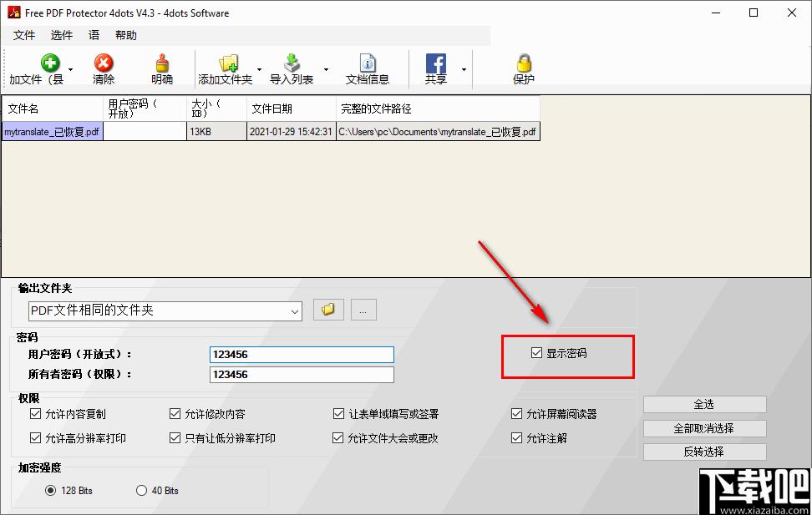Image resolution: width=812 pixels, height=515 pixels.
Task: Click the Add File green plus icon
Action: (x=50, y=63)
